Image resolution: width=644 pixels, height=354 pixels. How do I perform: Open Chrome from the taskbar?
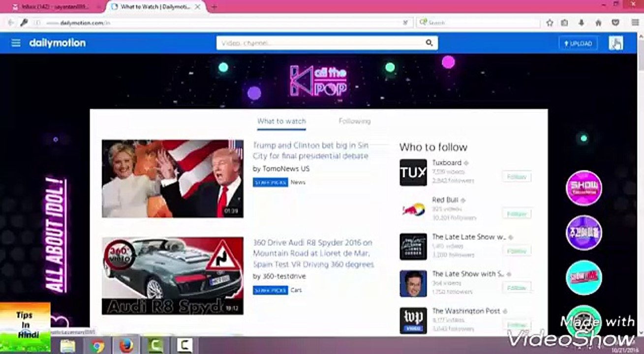point(97,346)
